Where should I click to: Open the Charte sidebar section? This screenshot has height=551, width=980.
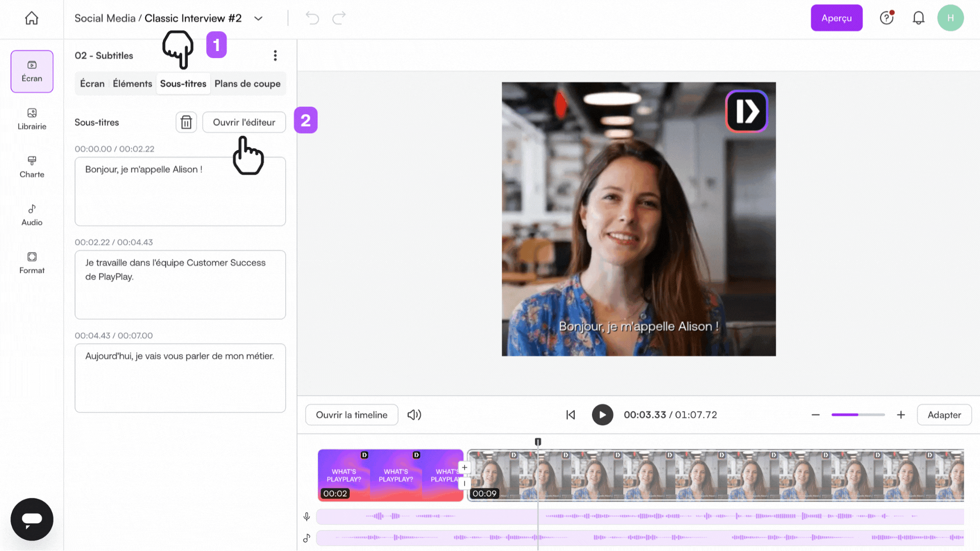pos(32,167)
